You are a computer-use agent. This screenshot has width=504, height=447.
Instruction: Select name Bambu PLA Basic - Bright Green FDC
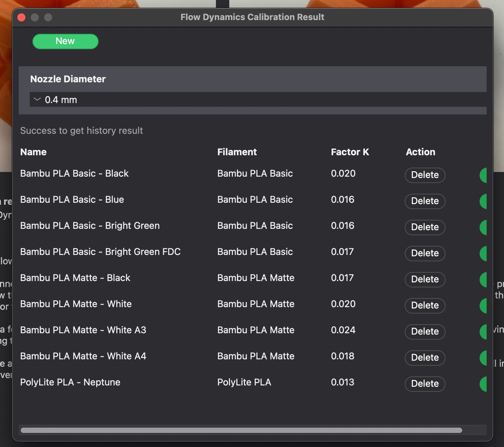point(100,252)
